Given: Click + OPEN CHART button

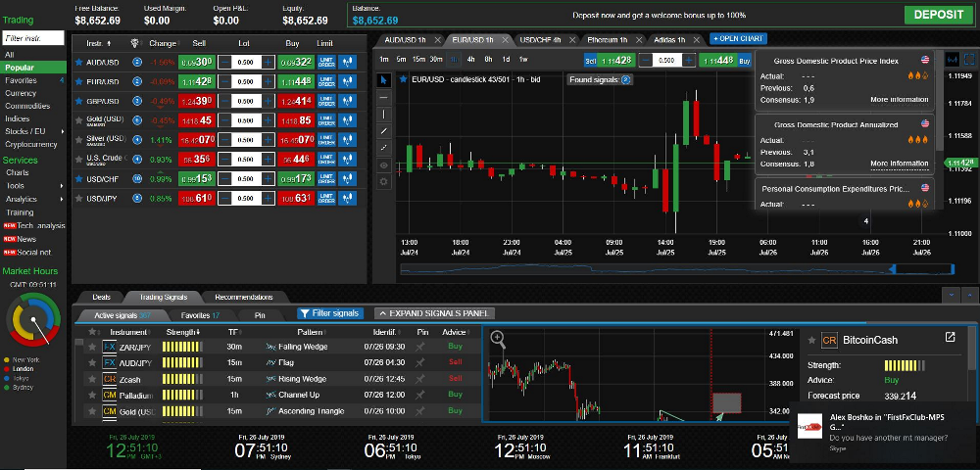Looking at the screenshot, I should pos(738,39).
